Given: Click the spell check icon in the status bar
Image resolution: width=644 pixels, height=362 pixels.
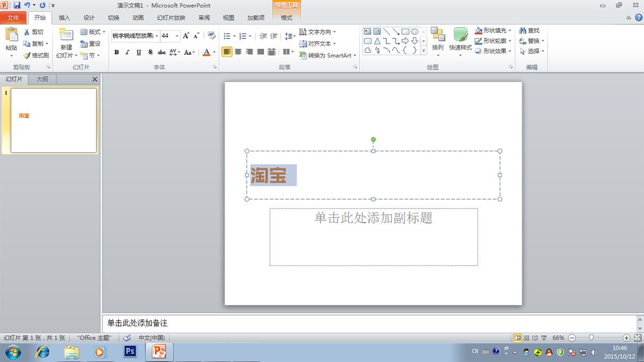Looking at the screenshot, I should [x=127, y=338].
